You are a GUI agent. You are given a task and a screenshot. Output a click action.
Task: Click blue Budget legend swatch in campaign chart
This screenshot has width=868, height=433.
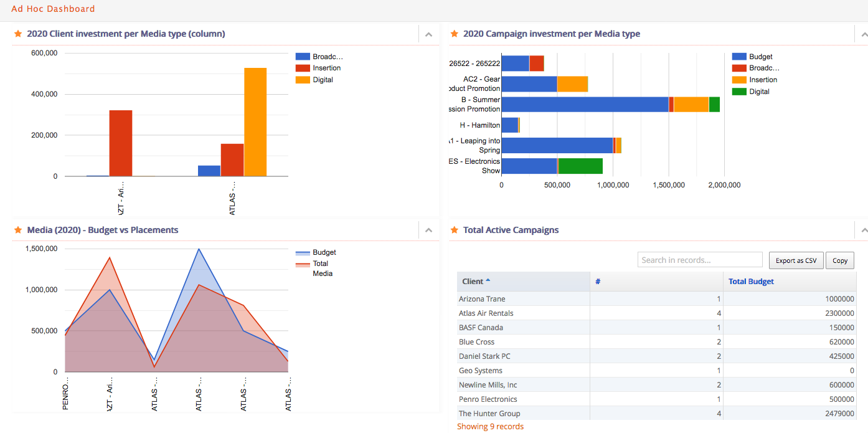click(x=739, y=57)
